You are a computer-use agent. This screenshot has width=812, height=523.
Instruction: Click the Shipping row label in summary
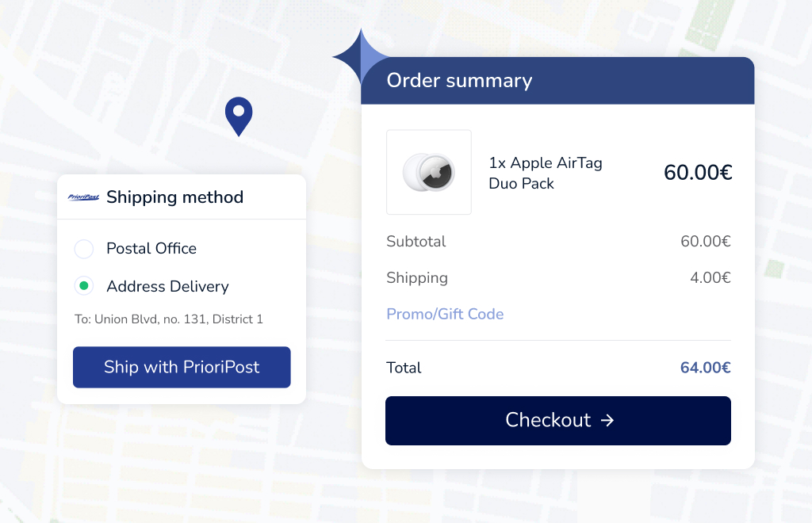(x=417, y=278)
